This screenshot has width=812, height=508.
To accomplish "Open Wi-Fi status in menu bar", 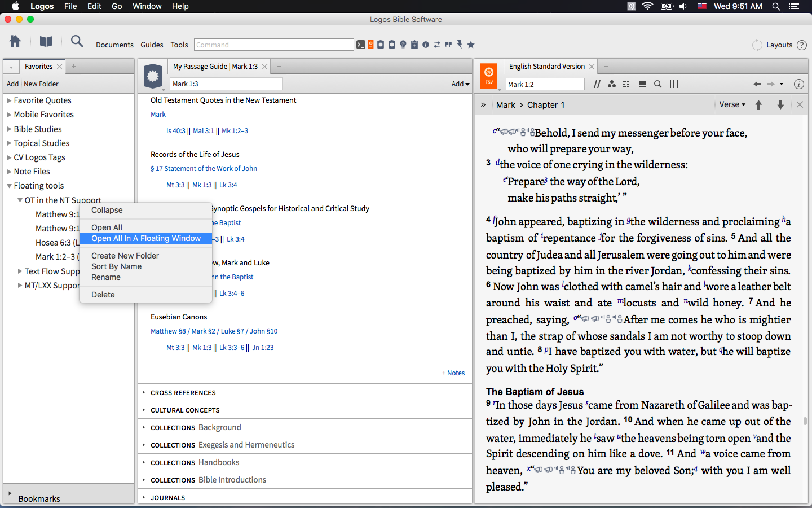I will point(647,6).
